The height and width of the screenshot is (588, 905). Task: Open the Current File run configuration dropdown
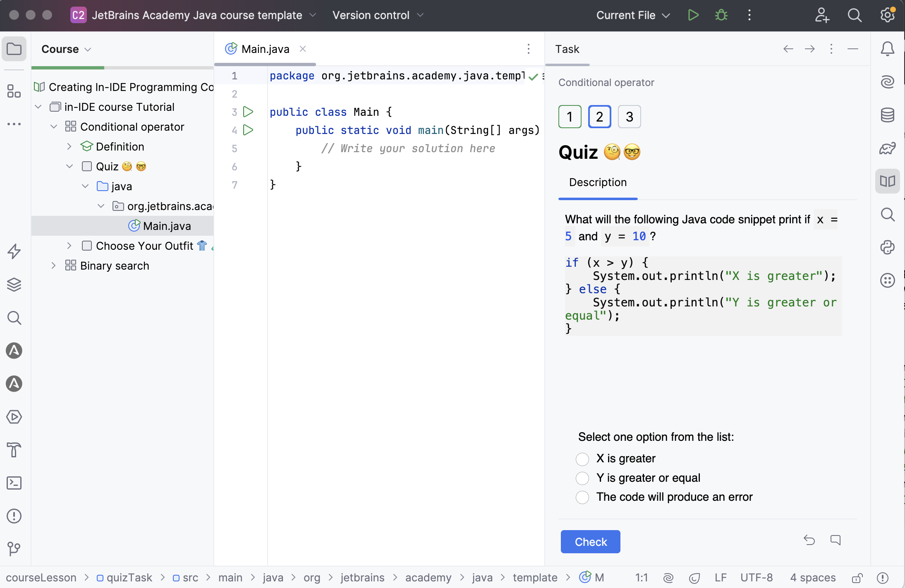click(x=633, y=15)
